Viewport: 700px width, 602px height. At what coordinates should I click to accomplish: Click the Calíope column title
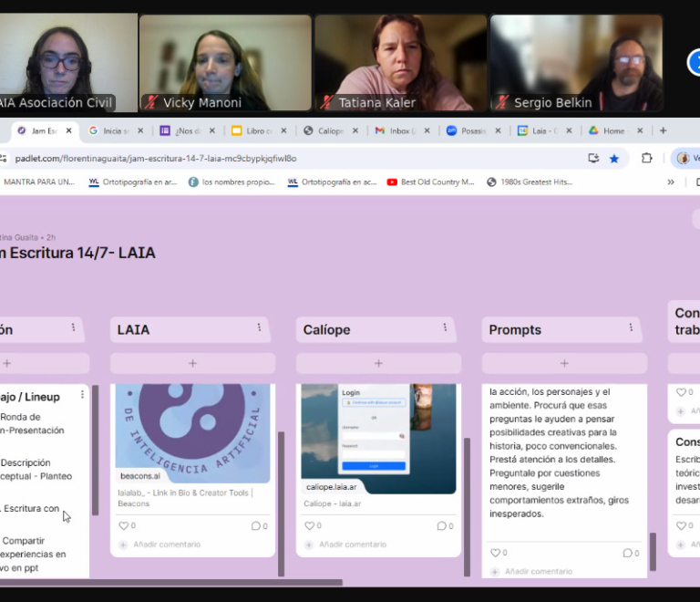tap(327, 330)
